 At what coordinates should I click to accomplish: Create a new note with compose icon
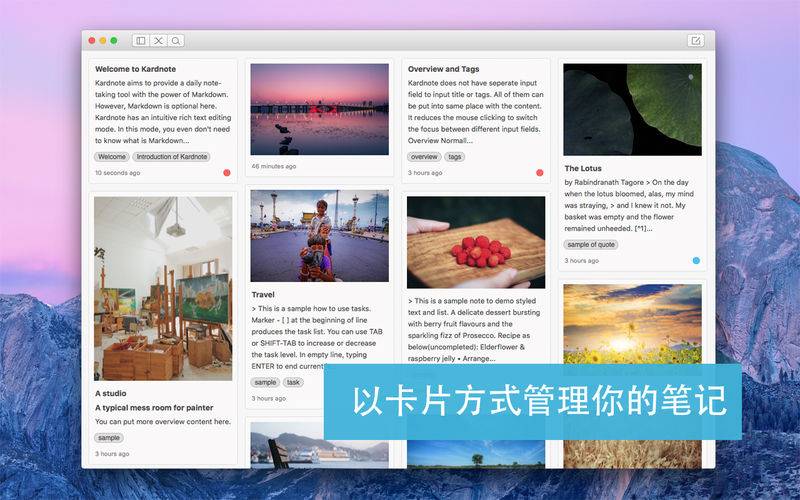click(695, 40)
